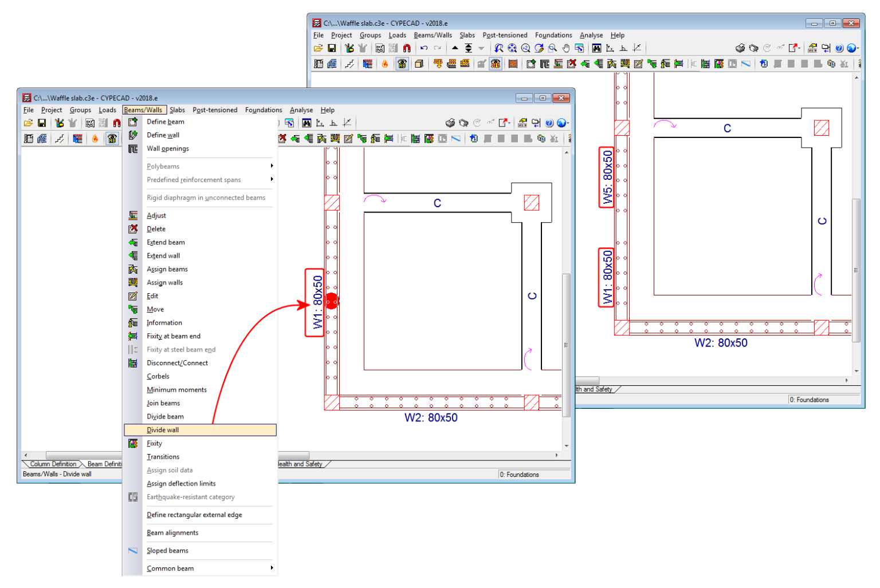This screenshot has height=588, width=880.
Task: Printer icon in front window toolbar
Action: coord(450,123)
